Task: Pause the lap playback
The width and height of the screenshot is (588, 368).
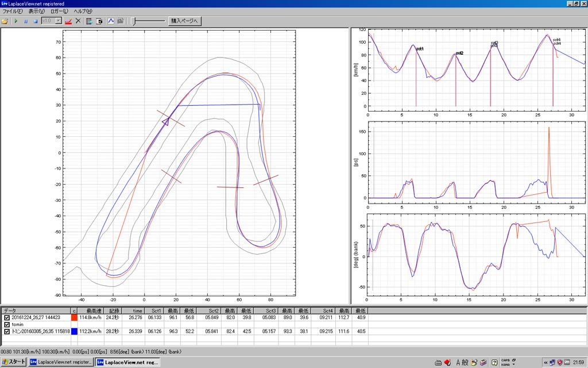Action: coord(25,21)
